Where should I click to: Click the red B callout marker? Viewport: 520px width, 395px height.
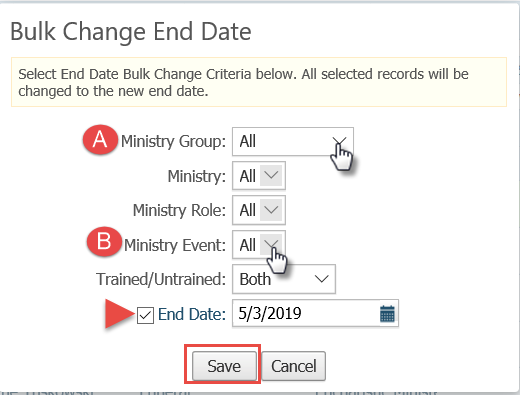tap(104, 242)
